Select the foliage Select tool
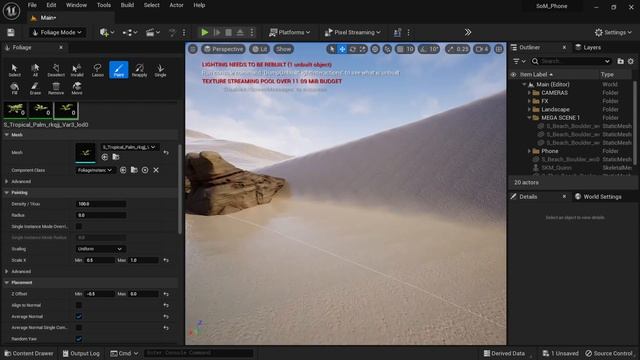 (x=14, y=69)
